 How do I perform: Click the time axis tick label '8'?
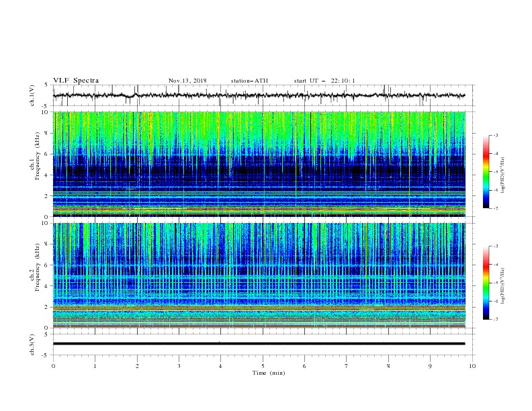click(x=388, y=366)
